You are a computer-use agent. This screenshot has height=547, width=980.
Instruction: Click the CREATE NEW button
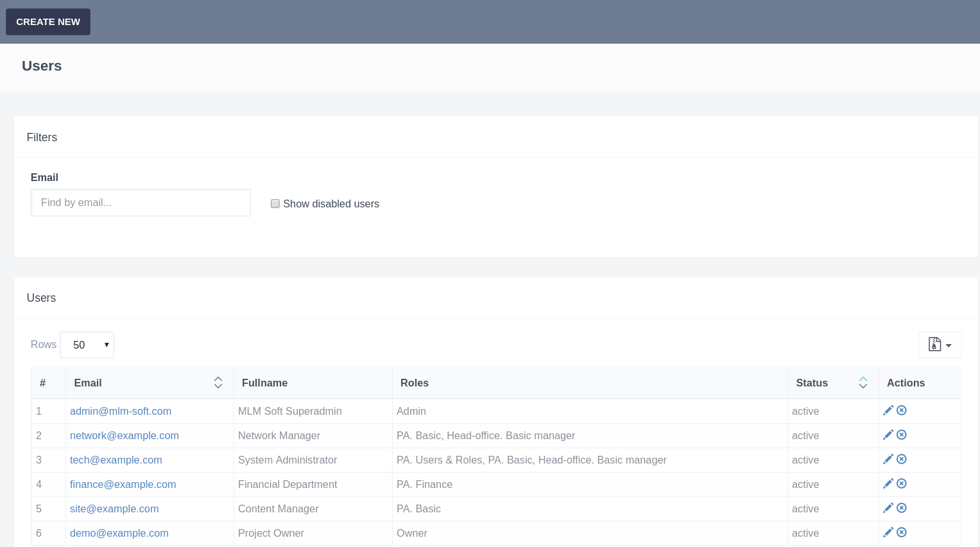(x=48, y=22)
